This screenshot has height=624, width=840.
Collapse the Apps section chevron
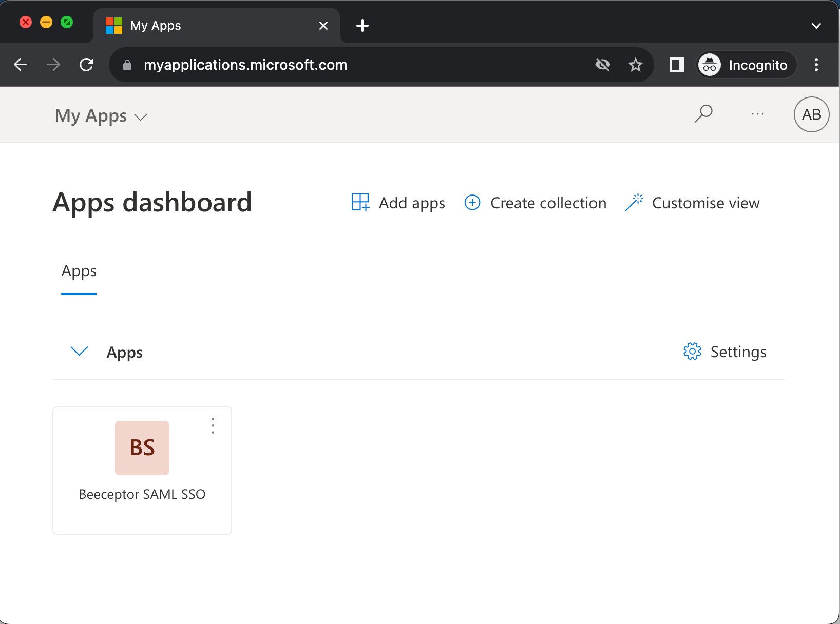[x=79, y=351]
